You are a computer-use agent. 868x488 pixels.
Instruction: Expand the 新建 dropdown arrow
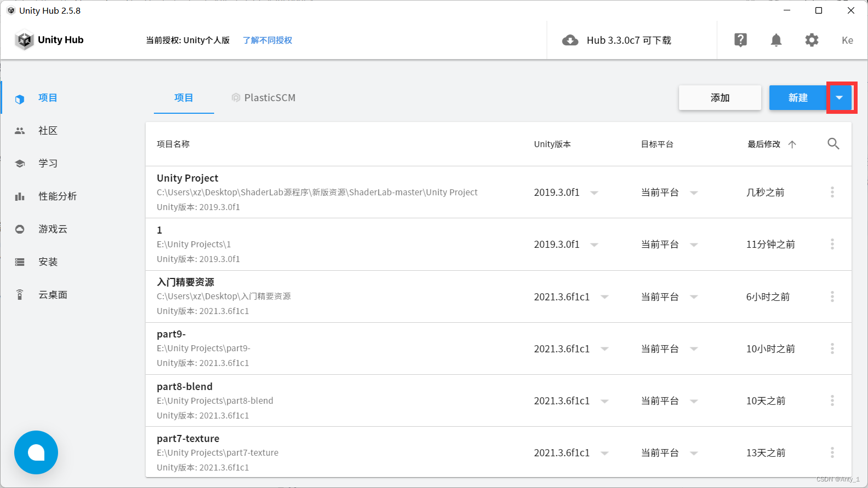(x=840, y=98)
